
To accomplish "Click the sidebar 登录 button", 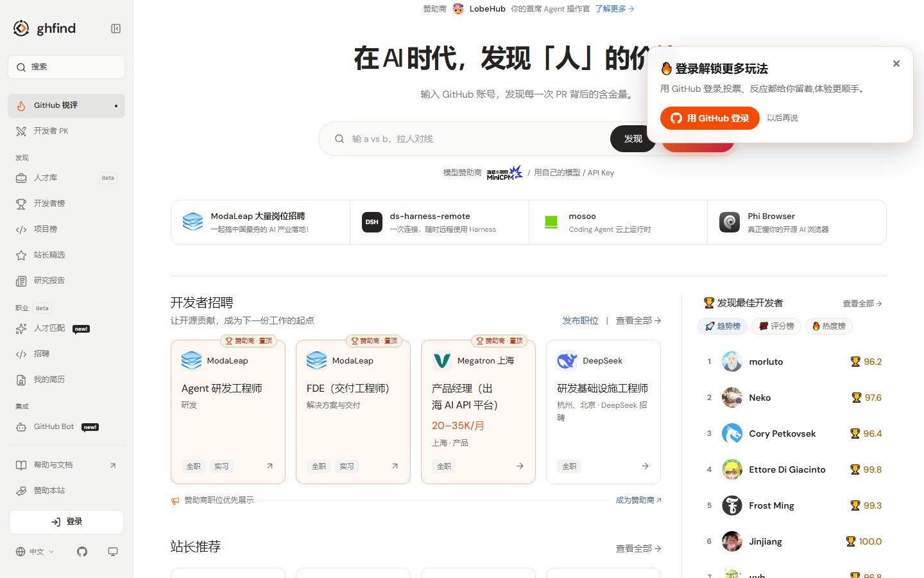I will tap(66, 522).
